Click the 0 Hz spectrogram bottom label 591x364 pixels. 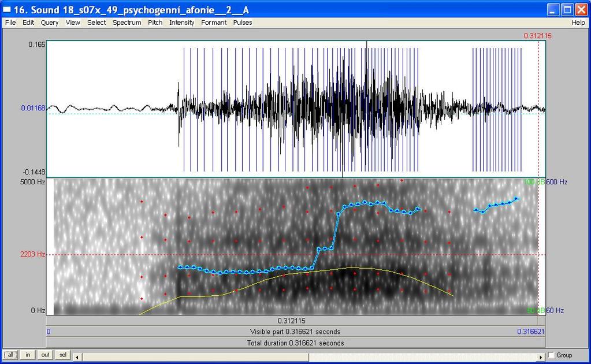pos(38,310)
